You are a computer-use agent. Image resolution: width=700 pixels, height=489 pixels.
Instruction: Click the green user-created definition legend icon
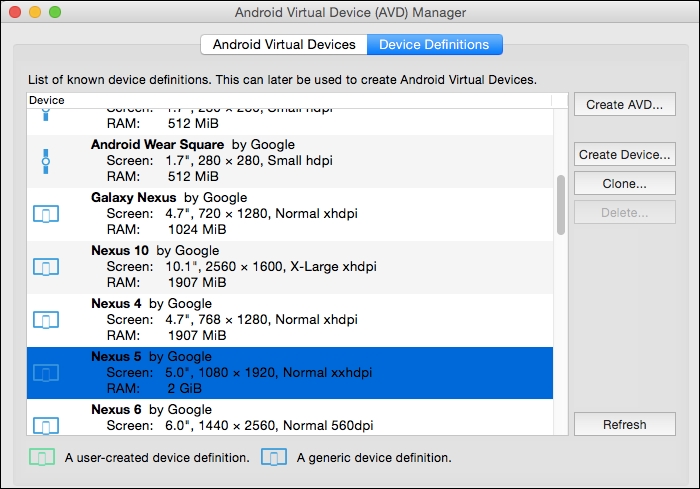click(41, 458)
